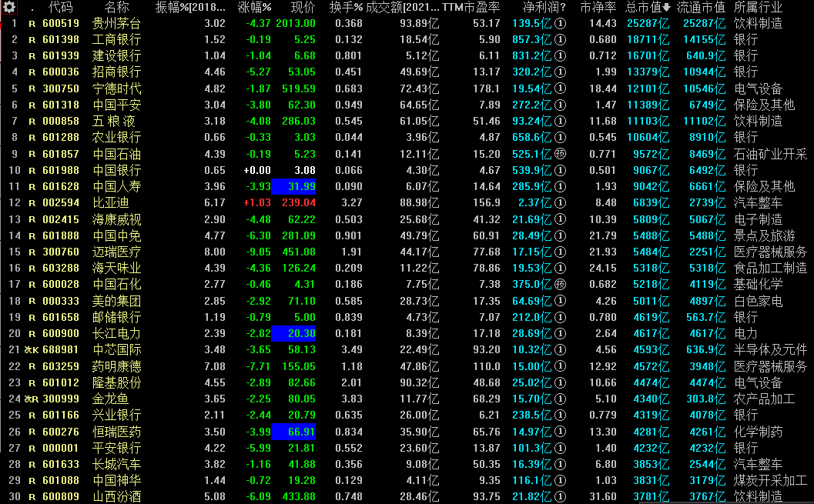Image resolution: width=814 pixels, height=504 pixels.
Task: Sort by the 名称 column header
Action: click(x=116, y=7)
